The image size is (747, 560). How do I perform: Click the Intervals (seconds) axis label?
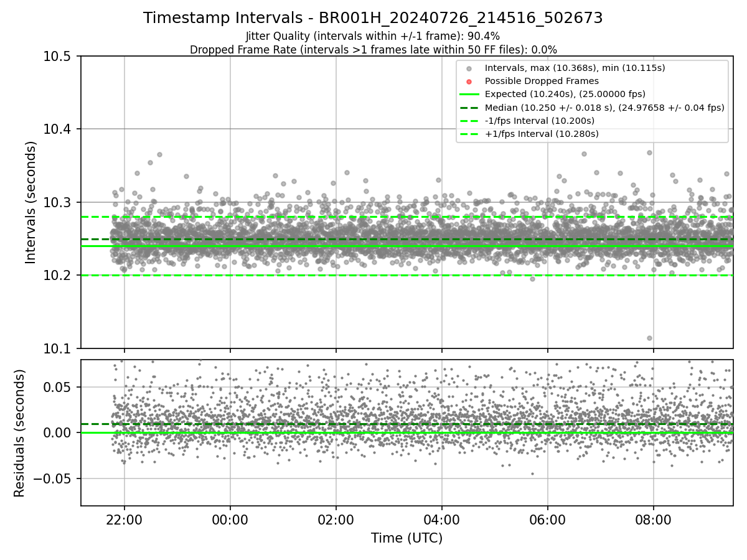31,202
